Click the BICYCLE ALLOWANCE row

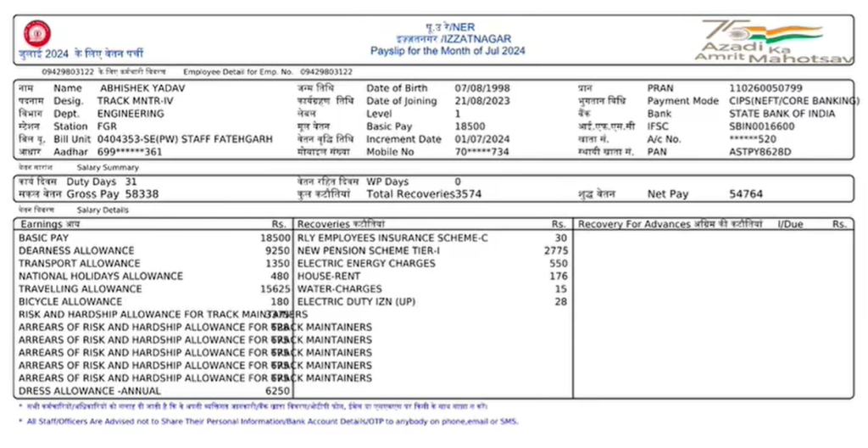pyautogui.click(x=154, y=301)
